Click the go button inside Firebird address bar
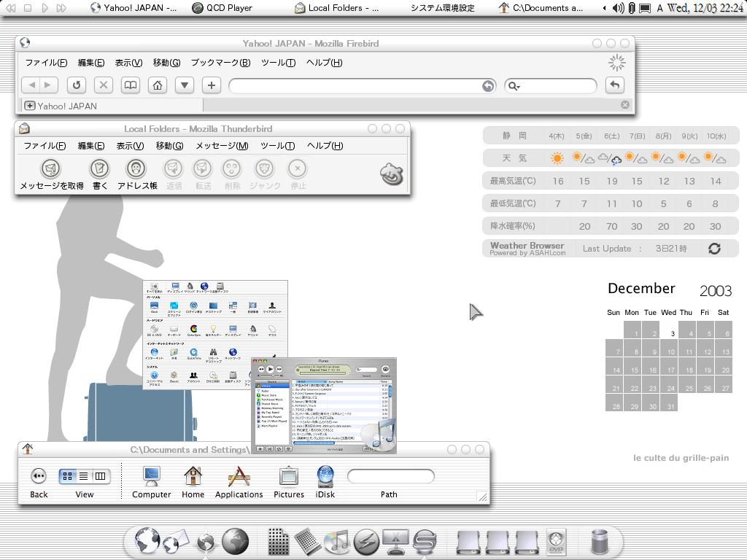This screenshot has height=560, width=747. pyautogui.click(x=488, y=86)
